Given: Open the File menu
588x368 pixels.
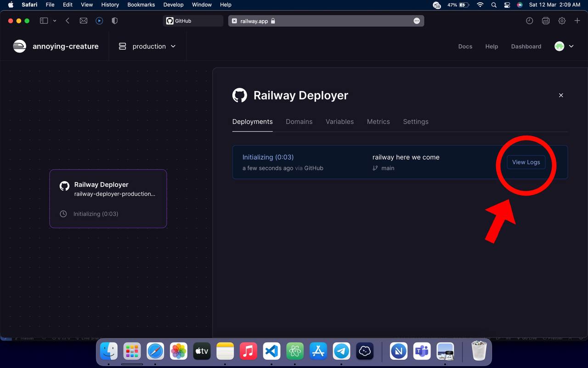Looking at the screenshot, I should [50, 5].
